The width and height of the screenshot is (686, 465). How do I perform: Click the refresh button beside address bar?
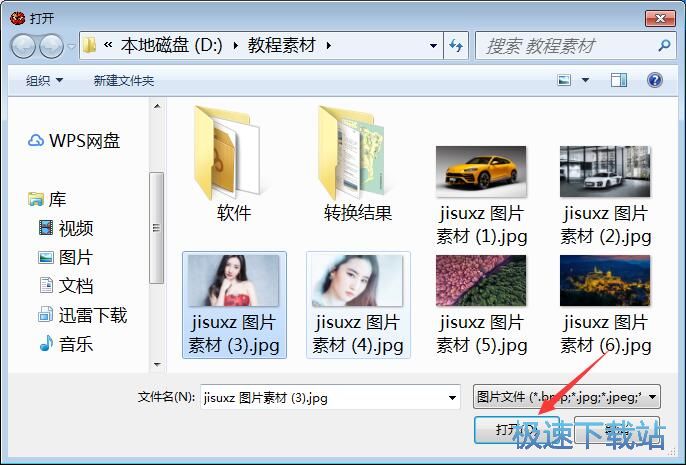point(456,46)
